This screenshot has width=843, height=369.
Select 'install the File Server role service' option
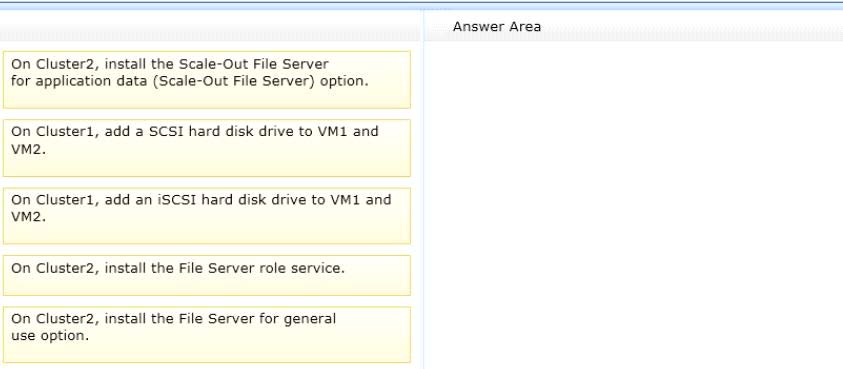click(x=206, y=275)
